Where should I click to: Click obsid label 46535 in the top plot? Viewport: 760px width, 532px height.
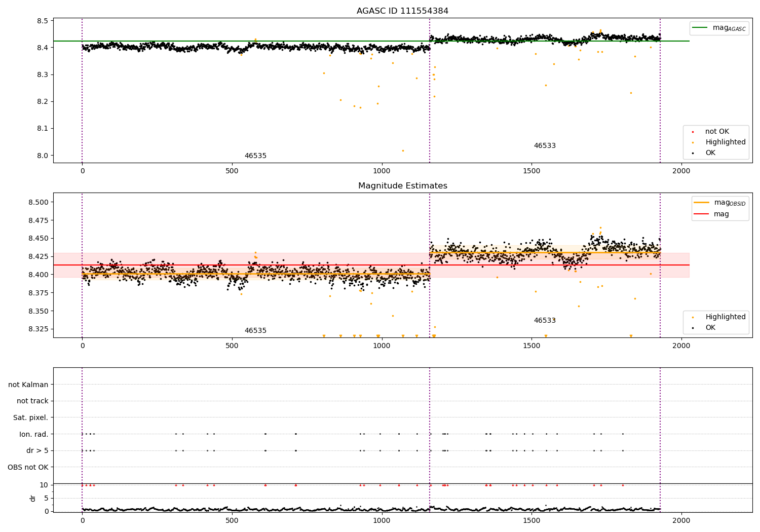click(x=255, y=156)
